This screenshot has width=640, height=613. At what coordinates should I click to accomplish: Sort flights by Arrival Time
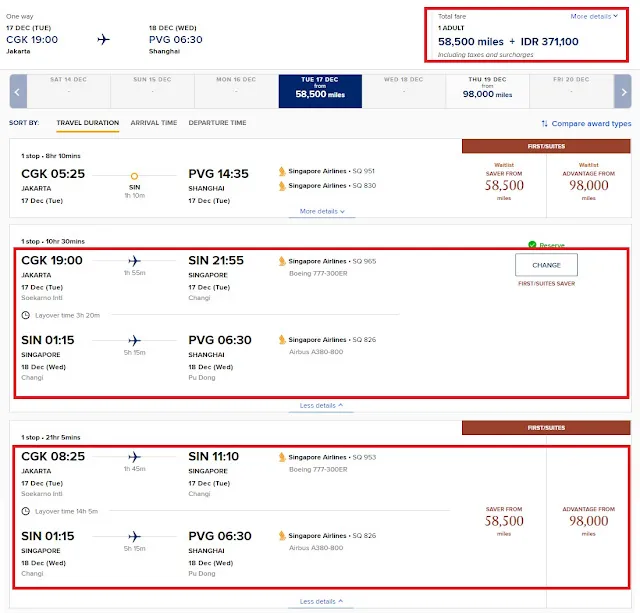[x=154, y=122]
